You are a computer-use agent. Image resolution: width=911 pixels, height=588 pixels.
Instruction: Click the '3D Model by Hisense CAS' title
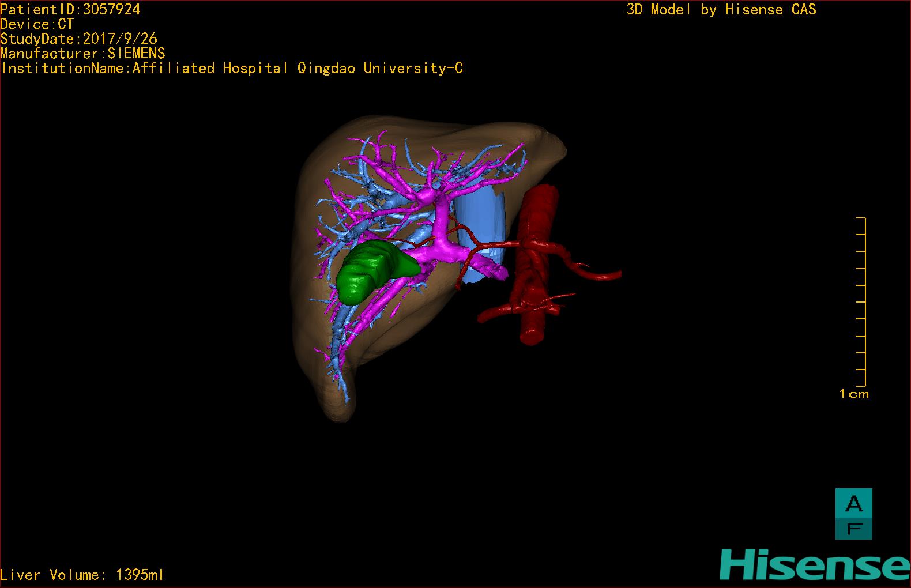(721, 9)
